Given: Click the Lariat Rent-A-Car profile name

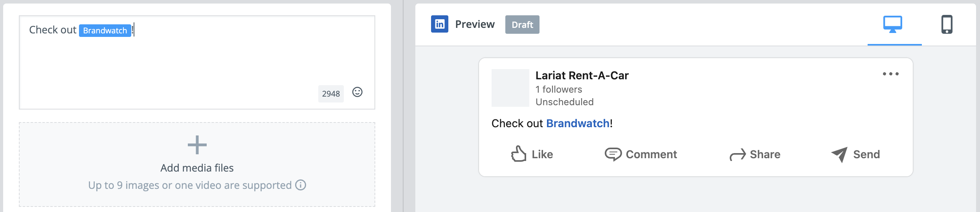Looking at the screenshot, I should (x=582, y=75).
